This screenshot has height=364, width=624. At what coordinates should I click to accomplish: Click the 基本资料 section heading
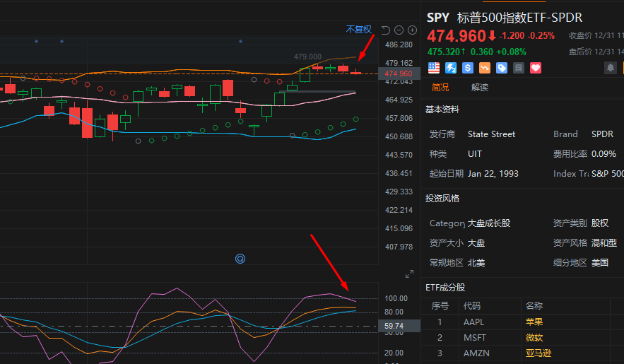(442, 110)
